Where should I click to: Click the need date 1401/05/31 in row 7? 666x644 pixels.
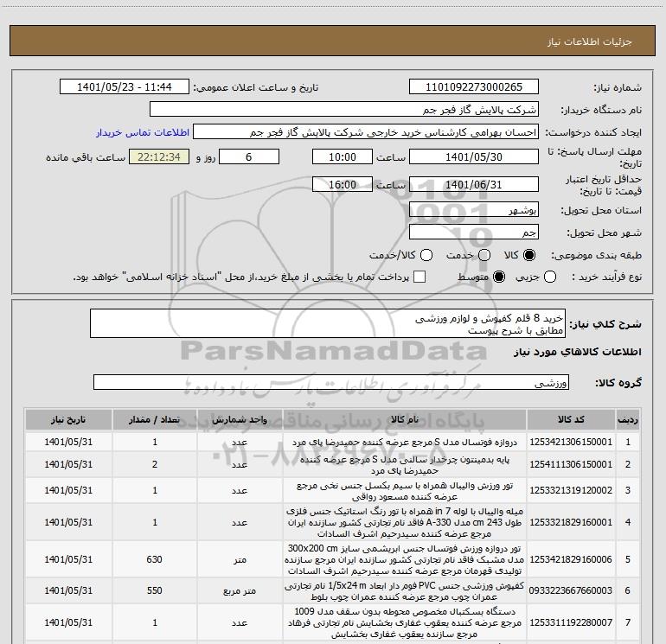(x=68, y=622)
